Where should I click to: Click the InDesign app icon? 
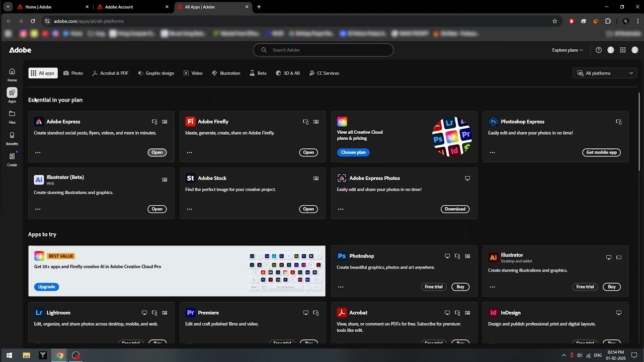click(x=493, y=313)
